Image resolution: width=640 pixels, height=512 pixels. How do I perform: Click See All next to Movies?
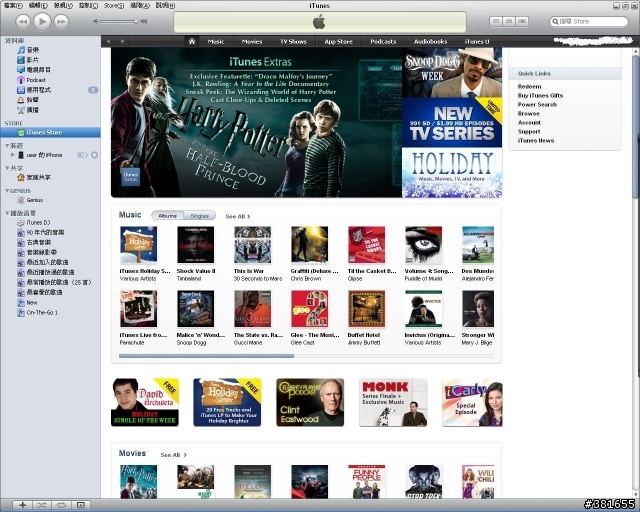coord(173,455)
